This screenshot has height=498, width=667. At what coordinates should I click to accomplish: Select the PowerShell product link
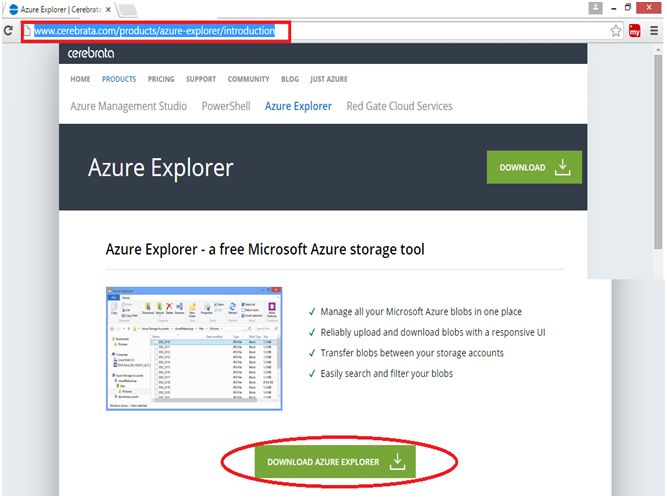point(226,106)
